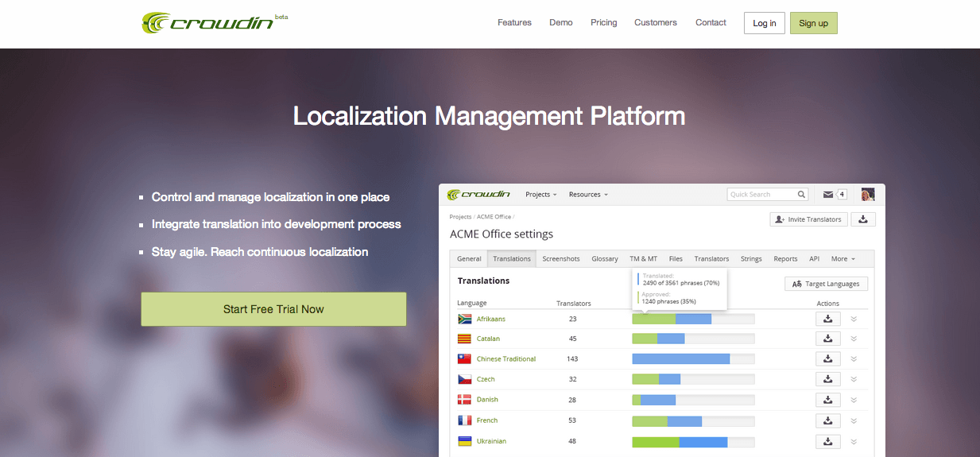The width and height of the screenshot is (980, 457).
Task: Click the Afrikaans progress bar
Action: 693,319
